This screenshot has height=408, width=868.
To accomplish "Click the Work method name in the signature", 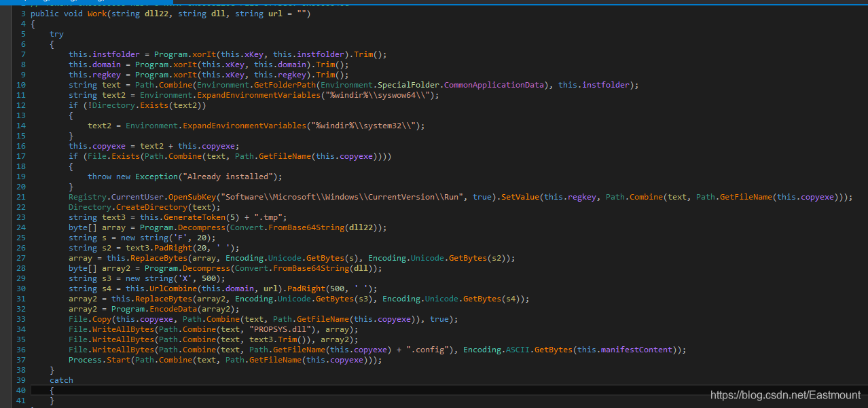I will [x=98, y=14].
